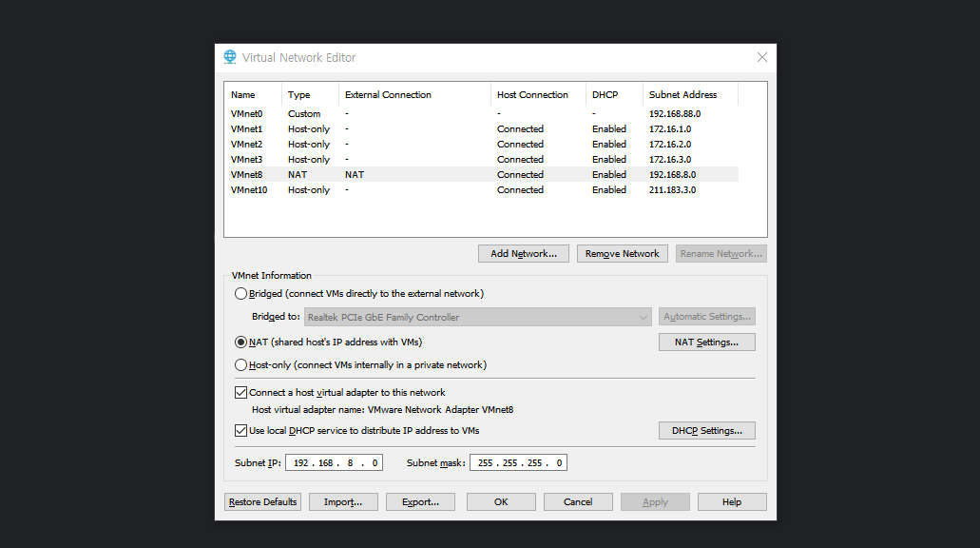
Task: Click the Rename Network button
Action: click(721, 253)
